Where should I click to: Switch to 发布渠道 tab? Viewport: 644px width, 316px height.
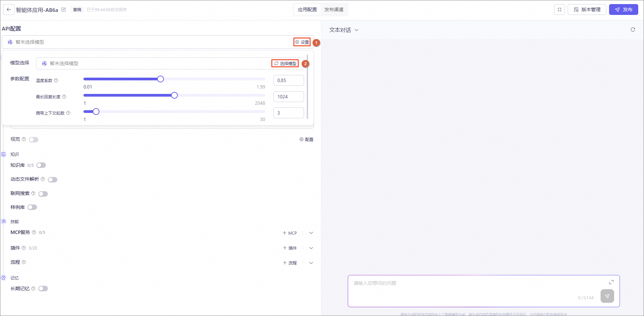pyautogui.click(x=334, y=9)
